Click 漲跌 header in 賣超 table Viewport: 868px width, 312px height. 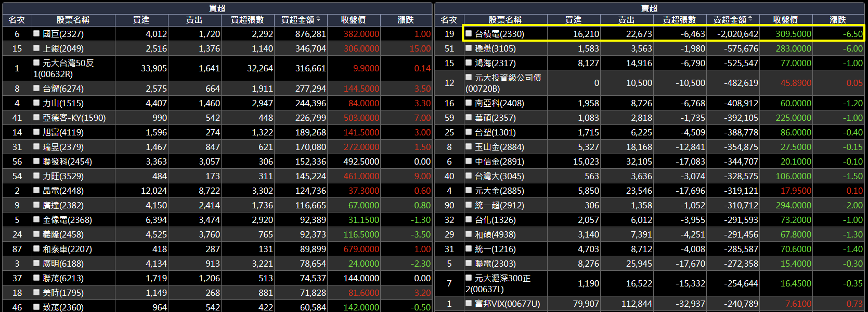click(838, 20)
